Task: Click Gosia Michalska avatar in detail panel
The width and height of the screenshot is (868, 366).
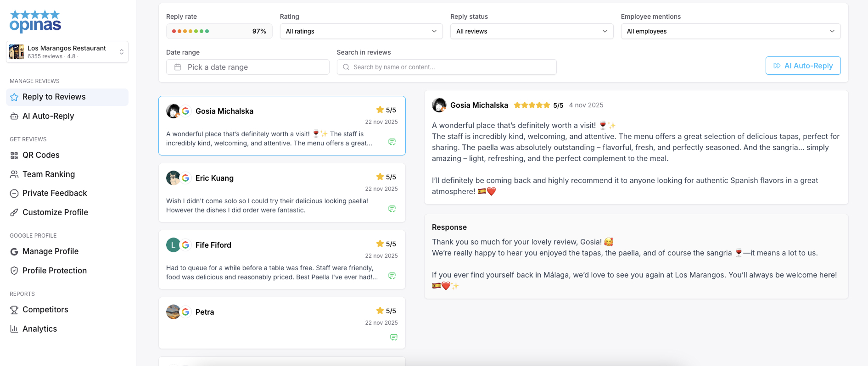Action: click(x=439, y=105)
